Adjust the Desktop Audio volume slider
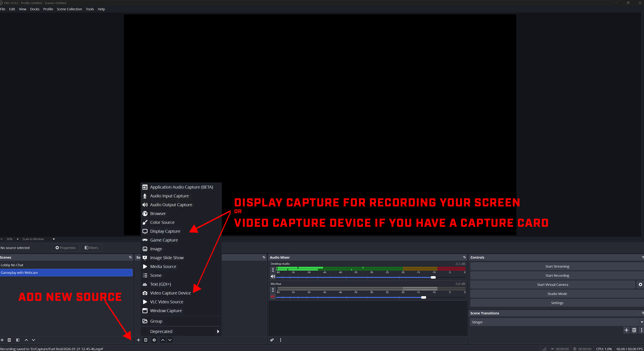The width and height of the screenshot is (644, 351). (433, 277)
